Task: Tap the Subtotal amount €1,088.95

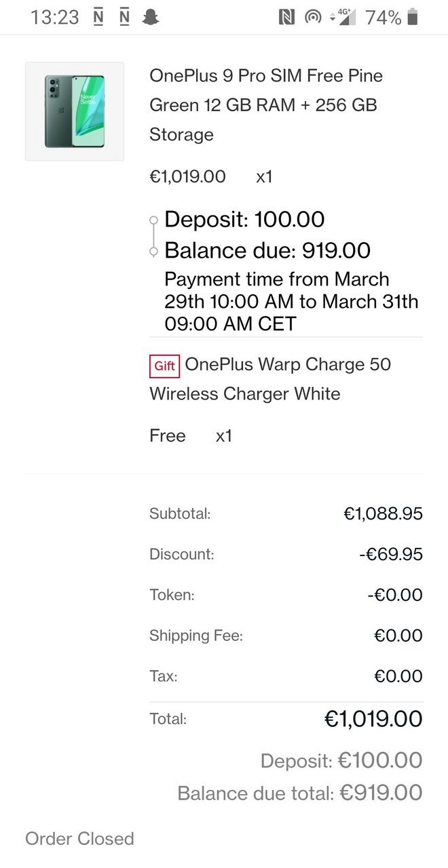Action: [383, 514]
